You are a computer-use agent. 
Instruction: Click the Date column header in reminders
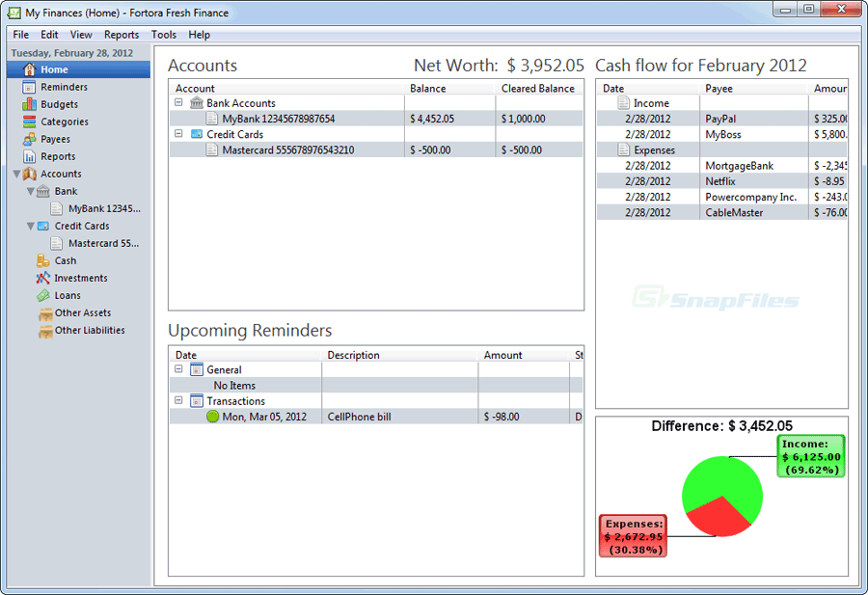[245, 355]
